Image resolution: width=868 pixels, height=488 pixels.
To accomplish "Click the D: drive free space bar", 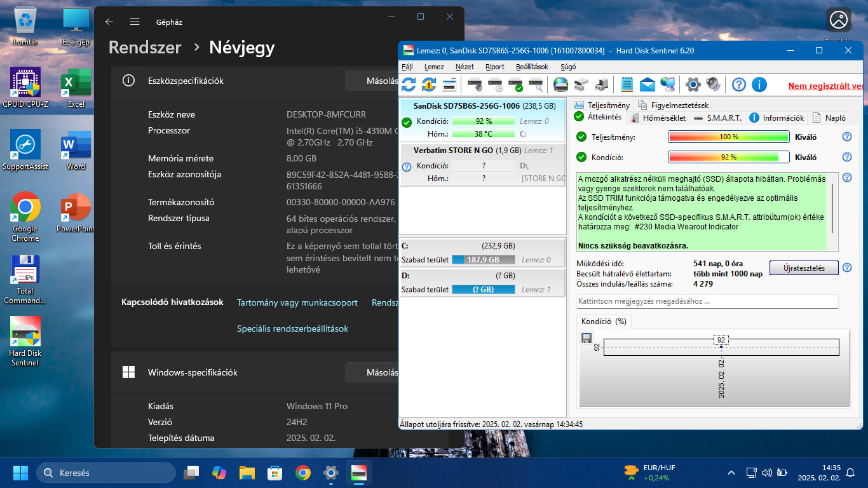I will 484,289.
